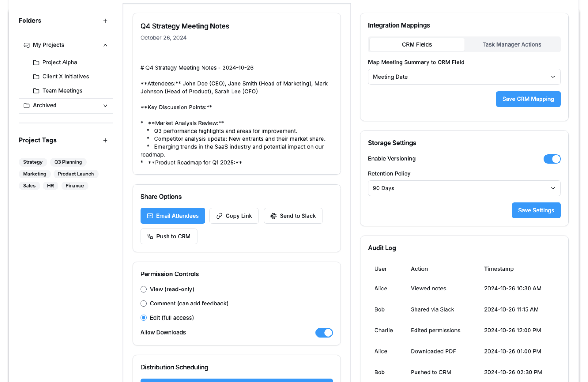Select the CRM Fields tab
The height and width of the screenshot is (382, 588).
[x=417, y=45]
